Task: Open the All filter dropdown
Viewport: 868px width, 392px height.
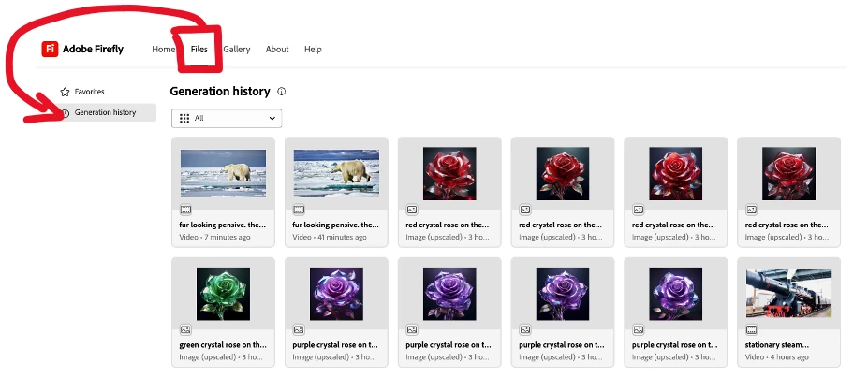Action: (227, 118)
